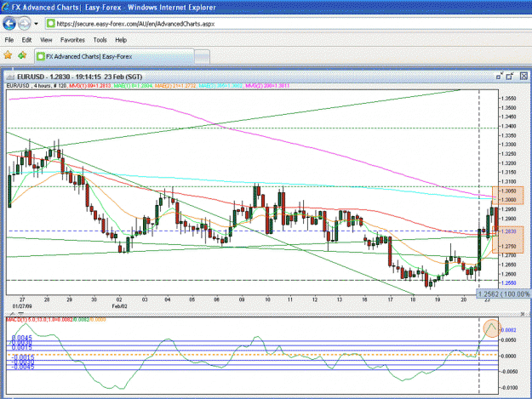Click the 1.3400 price axis label
This screenshot has height=399, width=532.
tap(509, 126)
